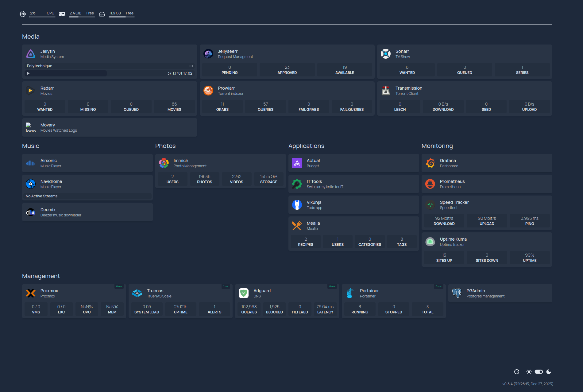Image resolution: width=583 pixels, height=392 pixels.
Task: Click the play icon on Polytechnique stream
Action: tap(28, 73)
